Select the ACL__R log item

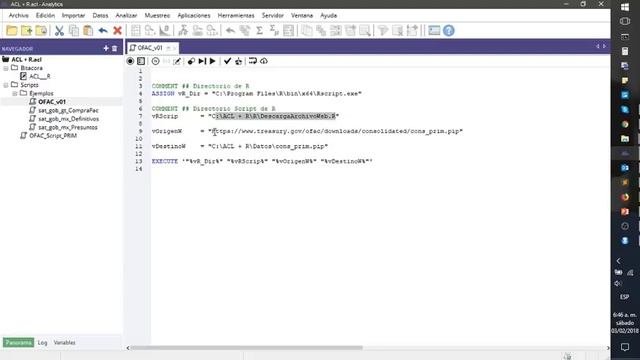click(x=40, y=76)
